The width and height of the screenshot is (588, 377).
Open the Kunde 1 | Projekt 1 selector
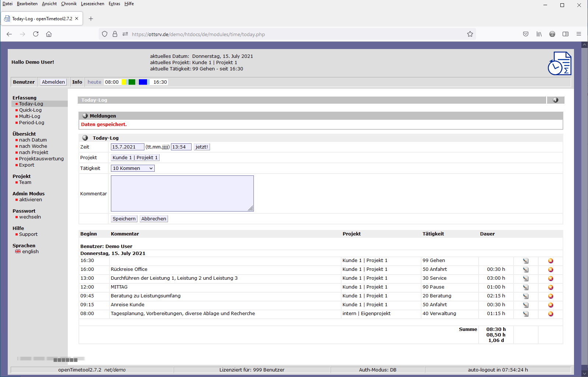(135, 158)
